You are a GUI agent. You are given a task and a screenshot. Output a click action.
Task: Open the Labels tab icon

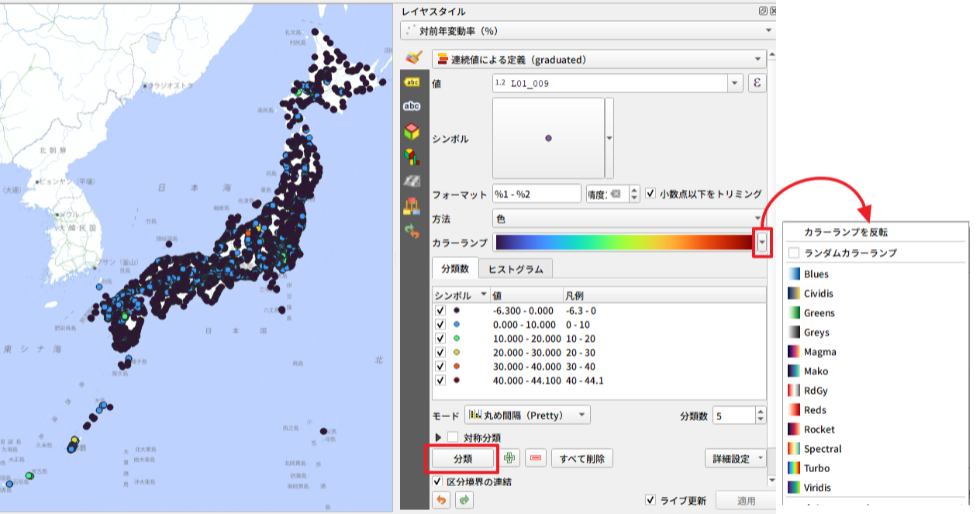point(412,82)
